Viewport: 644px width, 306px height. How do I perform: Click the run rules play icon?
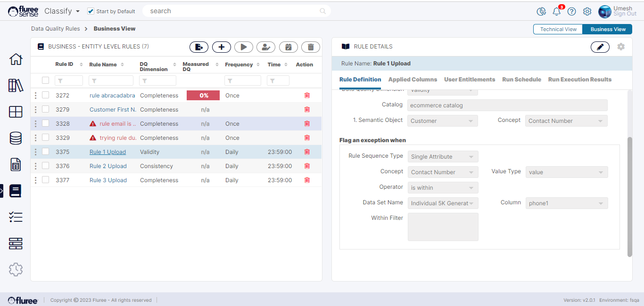(x=244, y=47)
